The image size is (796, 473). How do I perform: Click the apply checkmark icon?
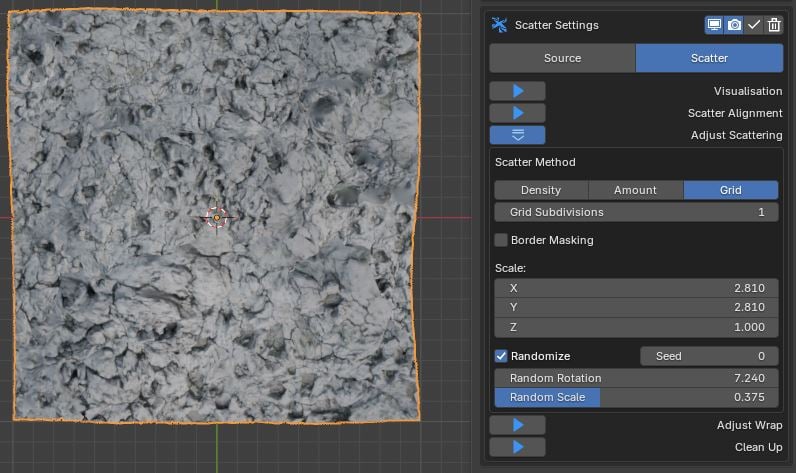click(754, 25)
